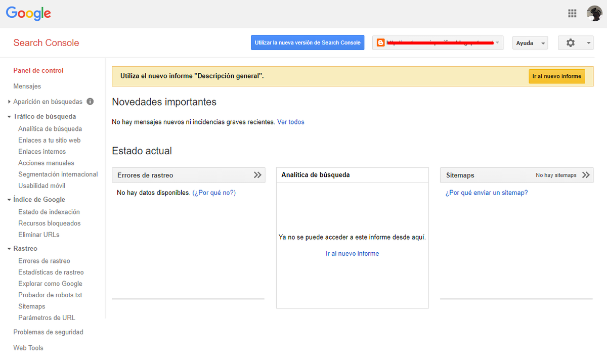Click Ir al nuevo informe link in Analítica panel

click(x=353, y=253)
